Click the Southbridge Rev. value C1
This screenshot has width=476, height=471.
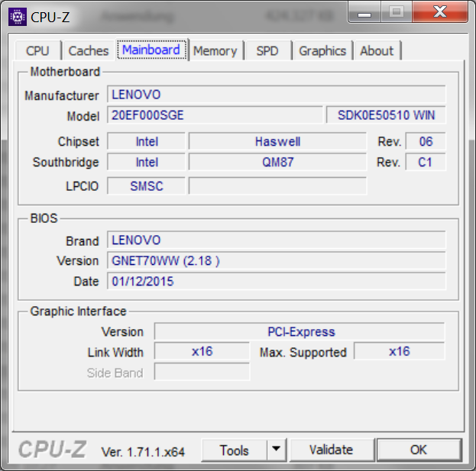pos(426,163)
